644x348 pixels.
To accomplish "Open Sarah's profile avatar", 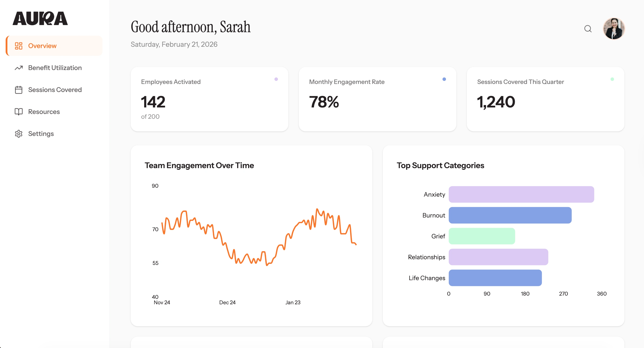I will point(614,29).
